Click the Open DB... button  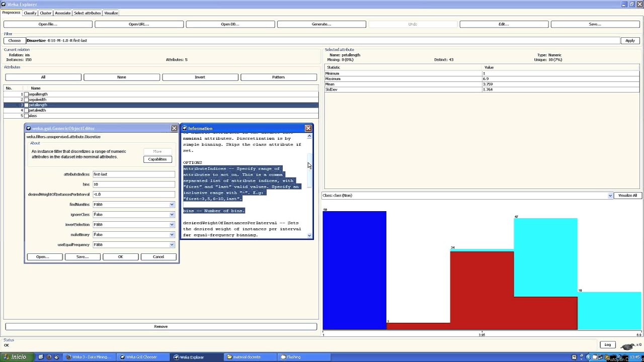pos(230,24)
